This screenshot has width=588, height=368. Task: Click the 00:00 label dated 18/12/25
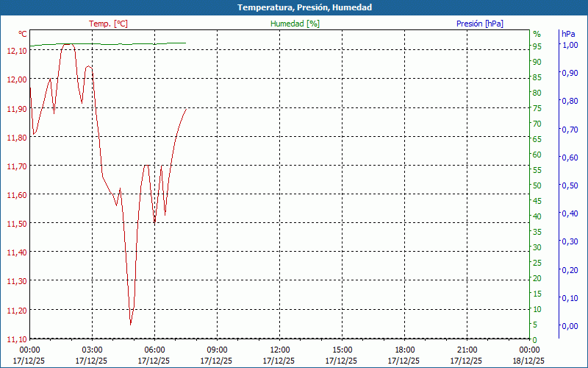point(529,355)
